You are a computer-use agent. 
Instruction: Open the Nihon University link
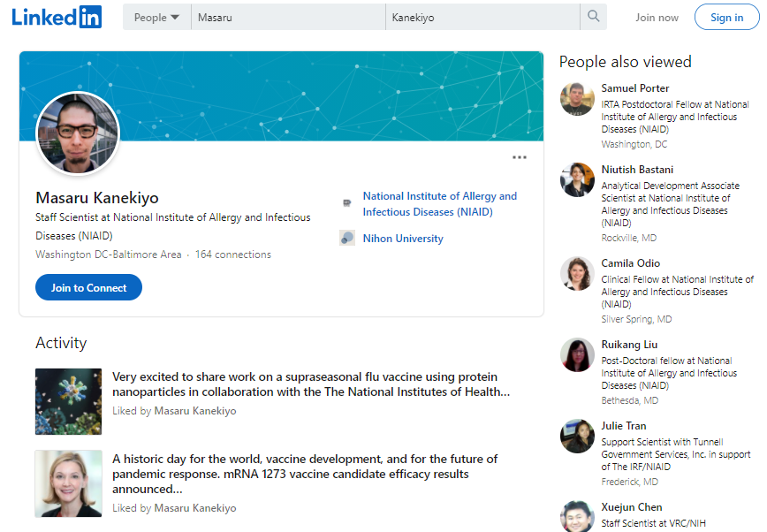403,239
